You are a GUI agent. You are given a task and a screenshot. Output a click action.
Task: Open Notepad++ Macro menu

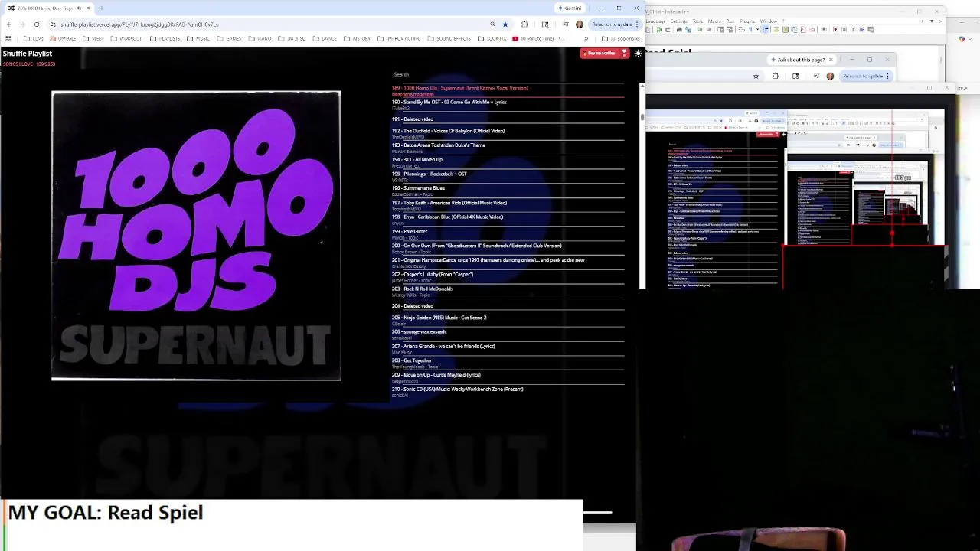714,21
